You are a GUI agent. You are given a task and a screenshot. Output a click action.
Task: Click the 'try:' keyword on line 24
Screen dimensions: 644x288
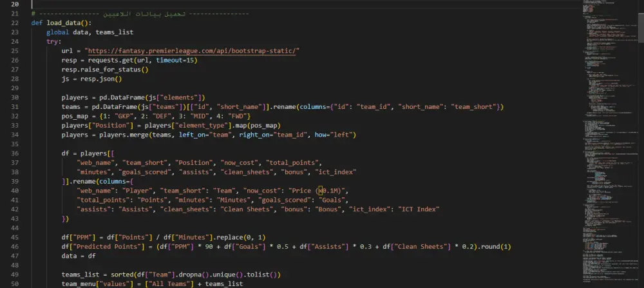[54, 41]
